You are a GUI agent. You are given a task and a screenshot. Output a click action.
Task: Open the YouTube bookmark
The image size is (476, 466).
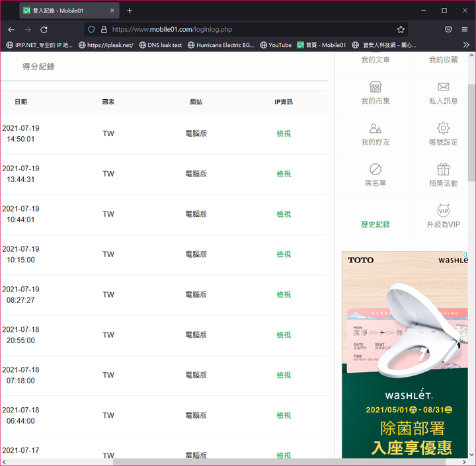[276, 45]
